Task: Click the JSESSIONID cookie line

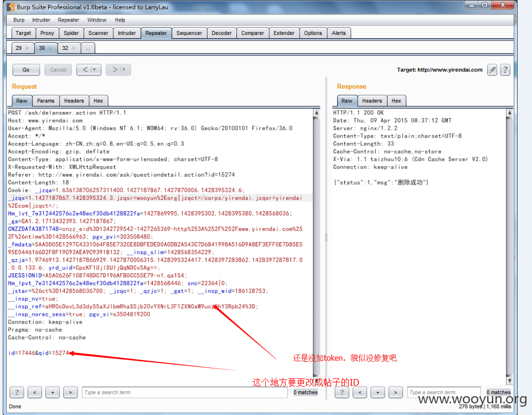Action: [x=97, y=275]
